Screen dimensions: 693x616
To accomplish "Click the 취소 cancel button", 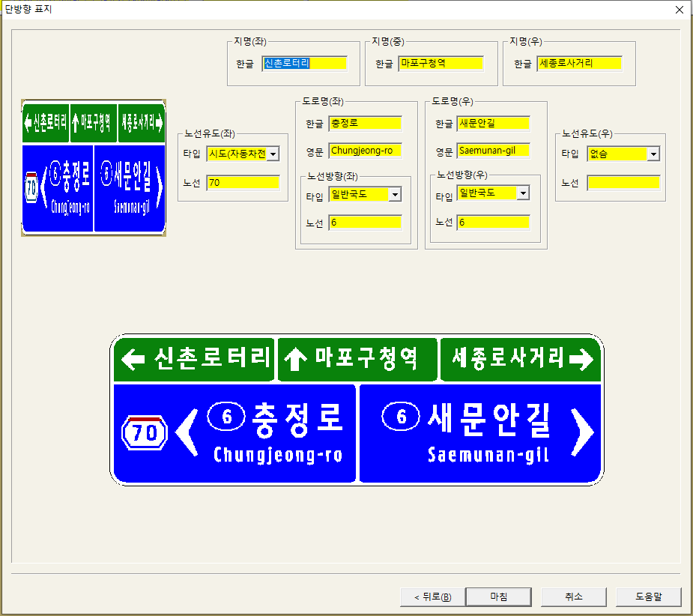I will [x=574, y=597].
